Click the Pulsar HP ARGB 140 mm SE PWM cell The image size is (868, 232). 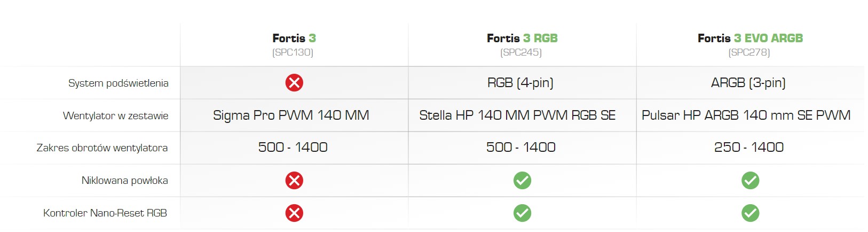pyautogui.click(x=746, y=115)
